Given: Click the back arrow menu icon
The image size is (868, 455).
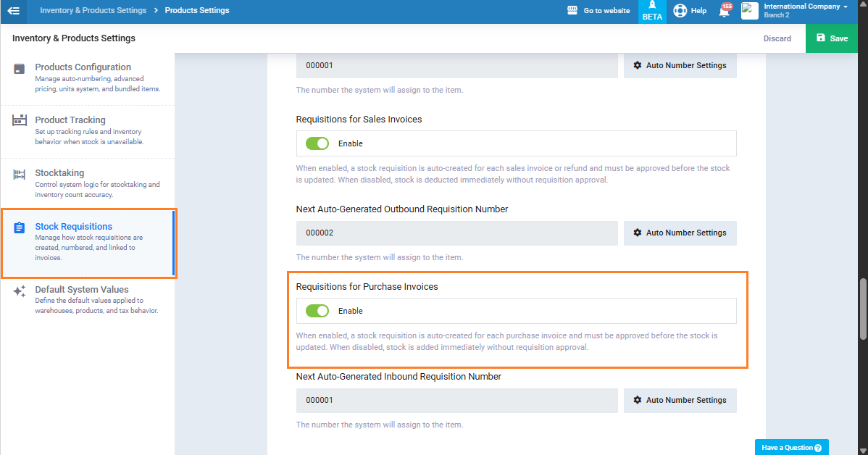Looking at the screenshot, I should 13,11.
